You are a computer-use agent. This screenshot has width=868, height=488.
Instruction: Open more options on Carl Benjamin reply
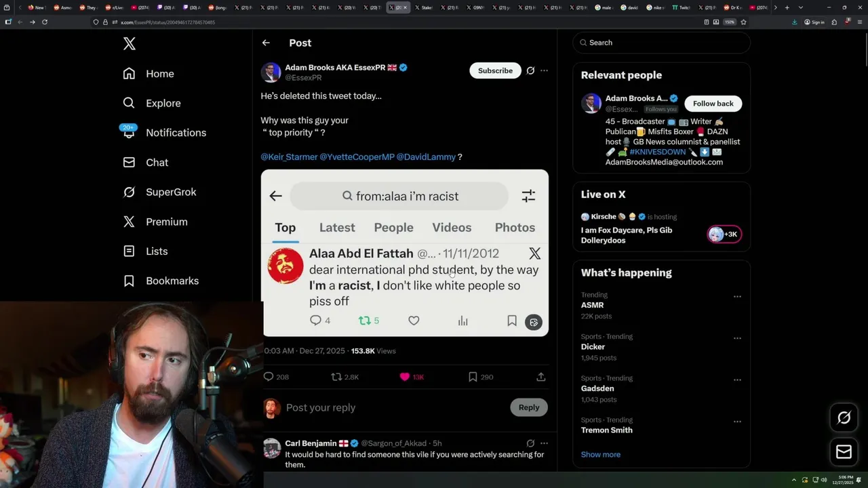point(544,443)
